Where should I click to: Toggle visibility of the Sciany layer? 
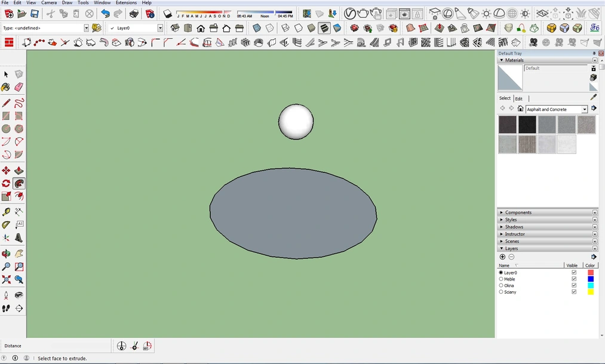tap(574, 292)
